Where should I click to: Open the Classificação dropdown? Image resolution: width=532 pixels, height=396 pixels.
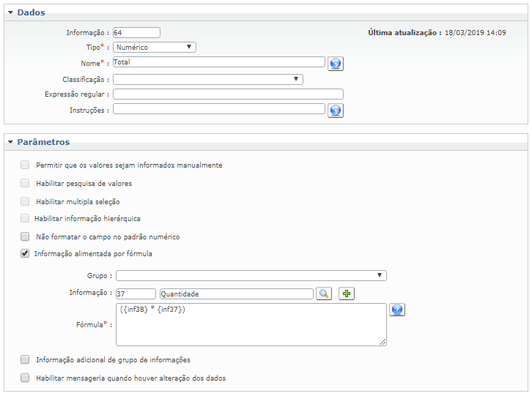tap(207, 79)
